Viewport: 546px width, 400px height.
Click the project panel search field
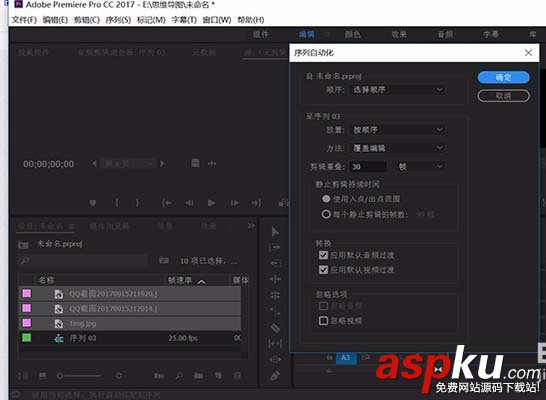[x=84, y=260]
